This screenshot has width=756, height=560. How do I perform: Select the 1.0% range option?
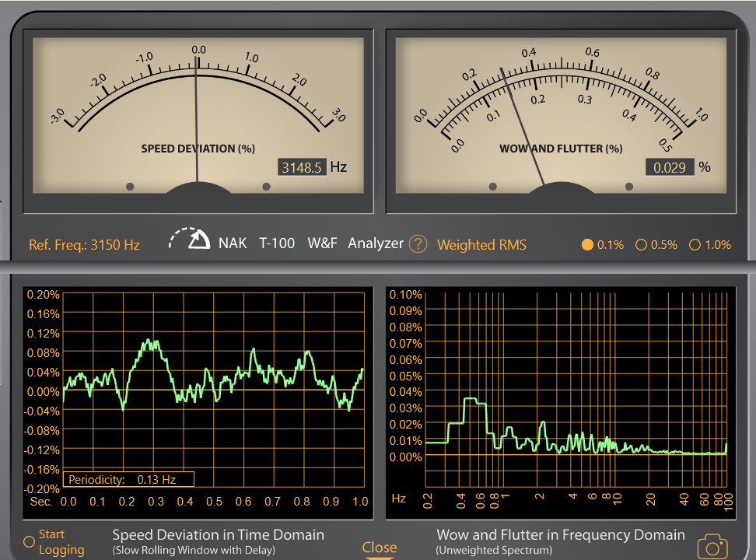[695, 245]
